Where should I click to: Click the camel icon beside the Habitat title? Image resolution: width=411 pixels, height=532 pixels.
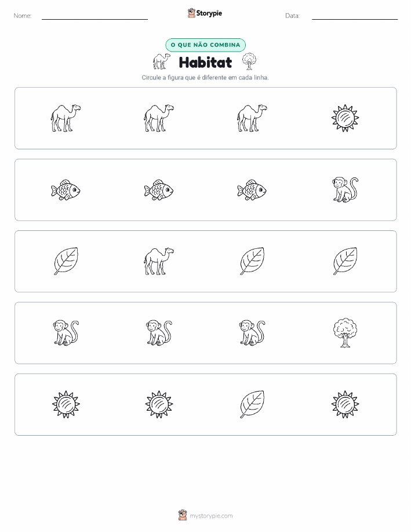(x=161, y=61)
